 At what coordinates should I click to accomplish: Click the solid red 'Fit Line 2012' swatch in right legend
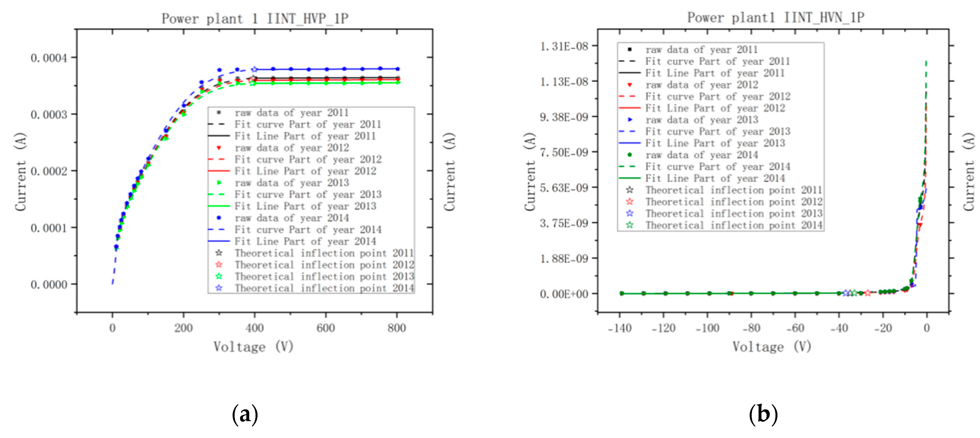630,108
